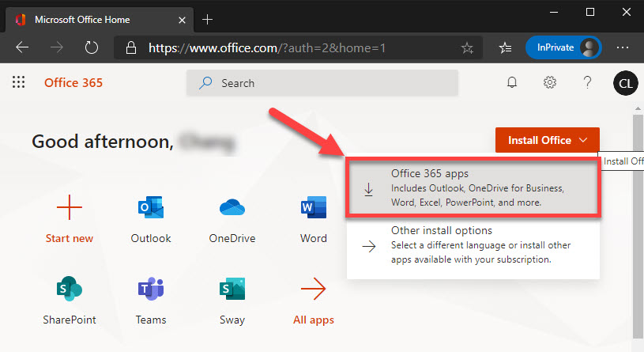
Task: Choose Other install options entry
Action: pos(473,245)
